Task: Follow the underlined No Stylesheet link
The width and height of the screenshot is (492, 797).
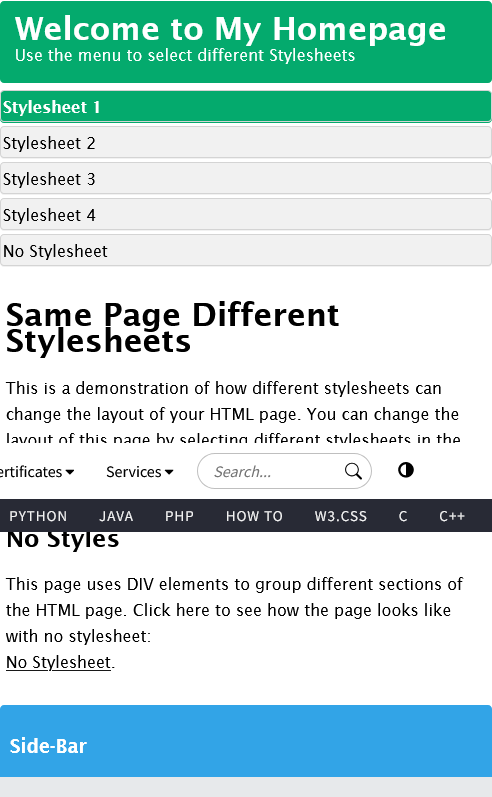Action: (58, 662)
